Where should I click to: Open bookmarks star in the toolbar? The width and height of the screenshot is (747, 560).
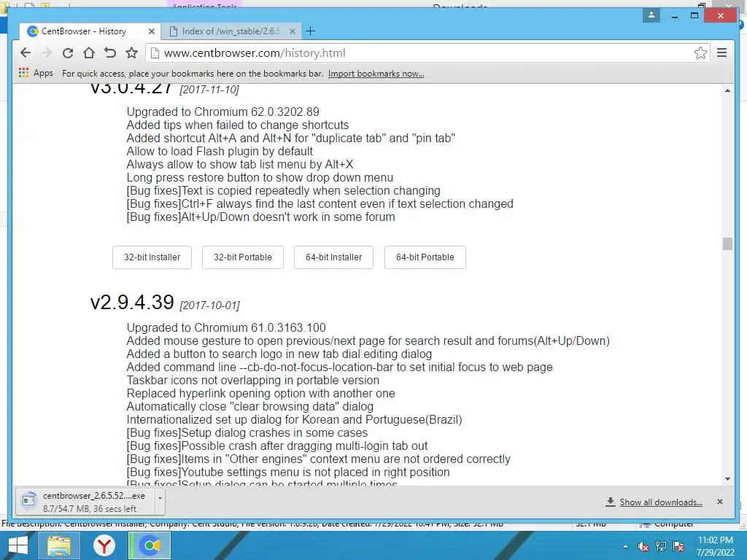131,52
